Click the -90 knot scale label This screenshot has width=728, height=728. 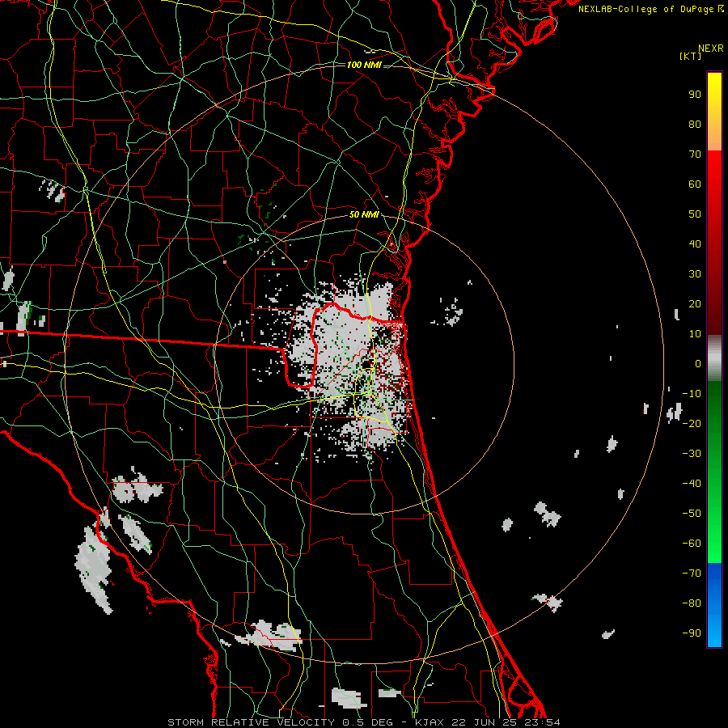pos(692,633)
